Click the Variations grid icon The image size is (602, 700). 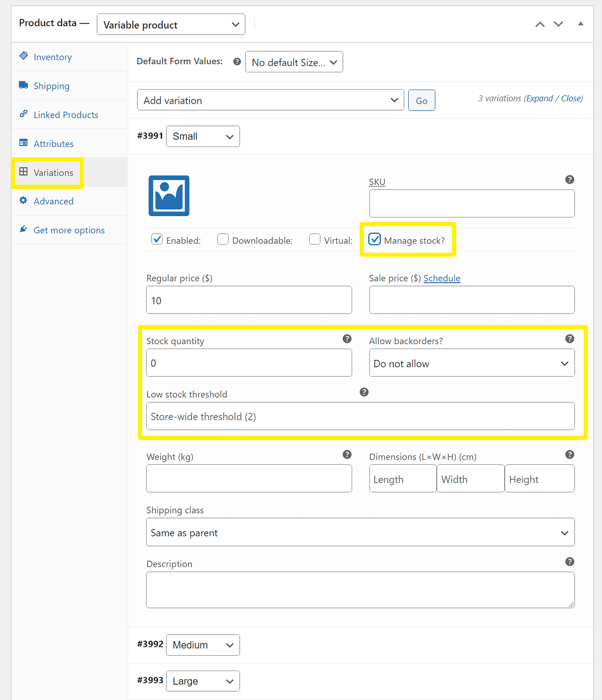[x=23, y=172]
